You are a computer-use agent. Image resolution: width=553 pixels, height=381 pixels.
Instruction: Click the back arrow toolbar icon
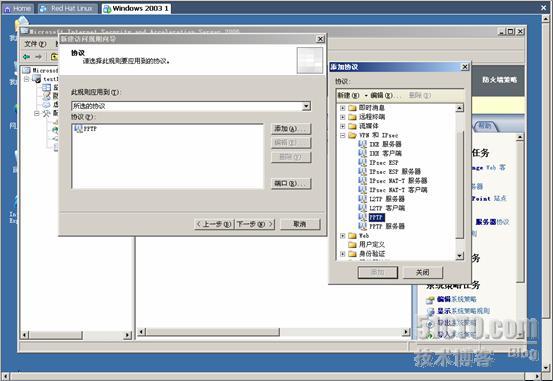click(x=26, y=56)
